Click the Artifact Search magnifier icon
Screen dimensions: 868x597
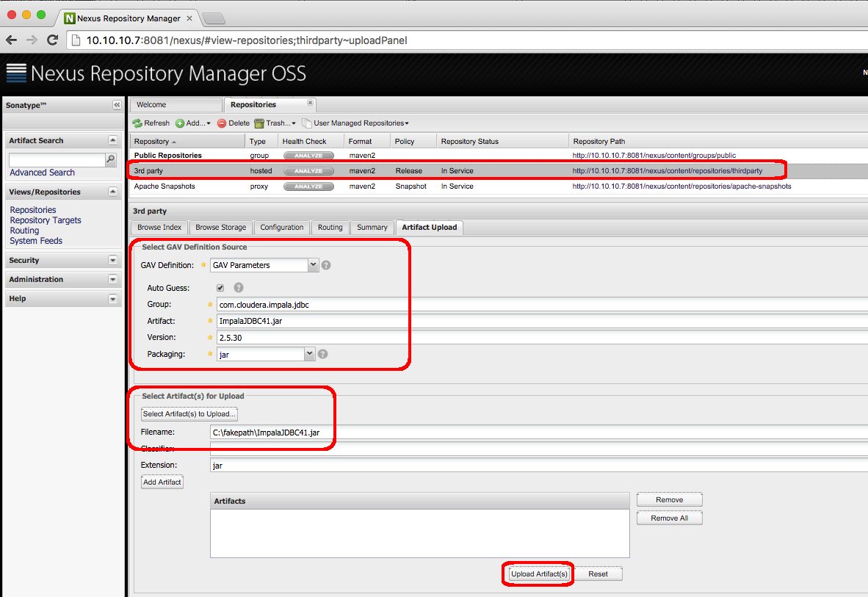(x=111, y=159)
